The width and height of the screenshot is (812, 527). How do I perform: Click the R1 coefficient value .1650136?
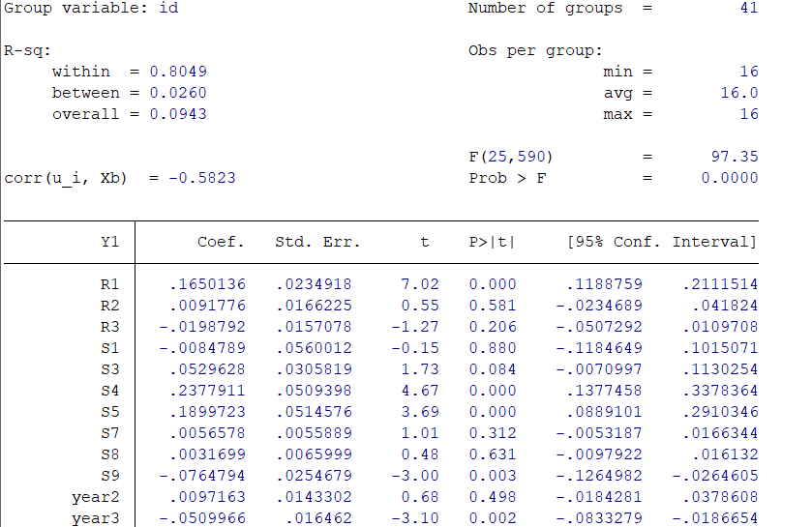(207, 284)
